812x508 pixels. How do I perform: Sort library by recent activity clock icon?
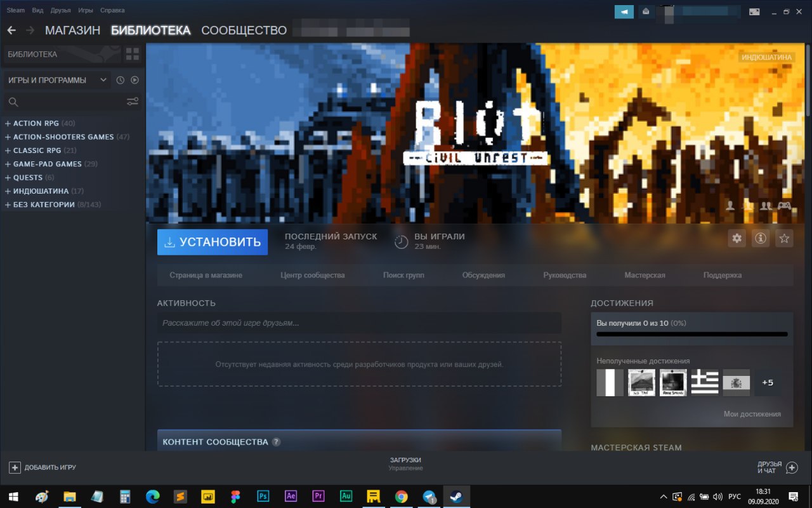tap(121, 80)
